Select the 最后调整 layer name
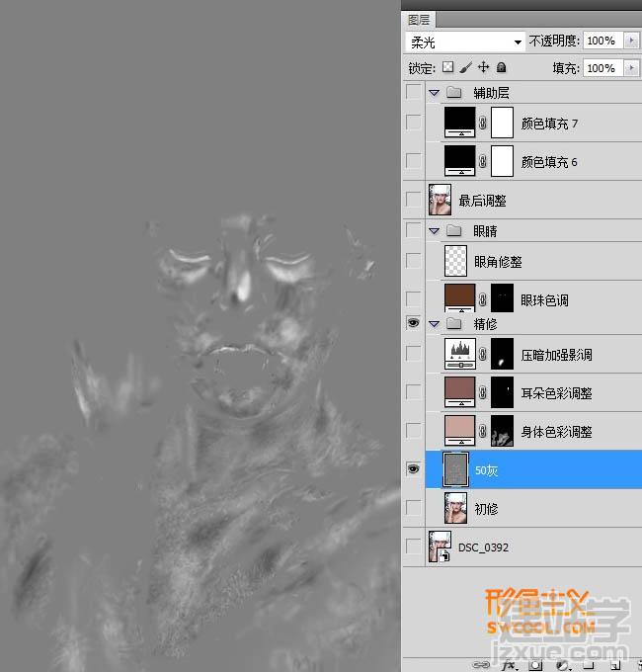This screenshot has height=672, width=642. [482, 201]
